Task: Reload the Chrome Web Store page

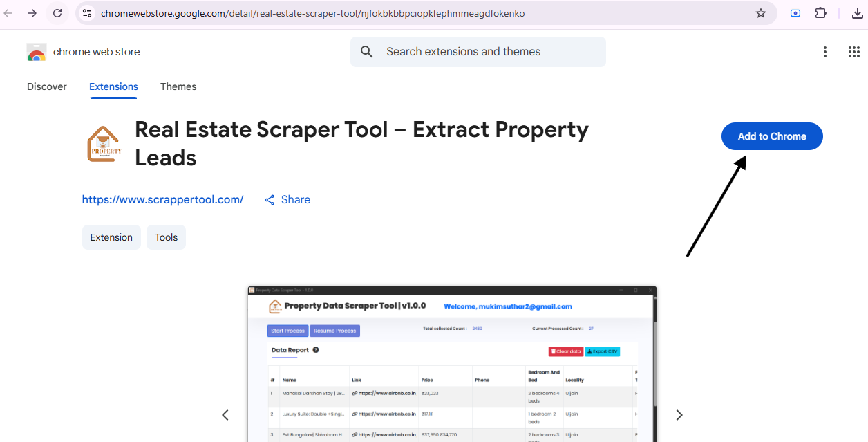Action: click(x=57, y=13)
